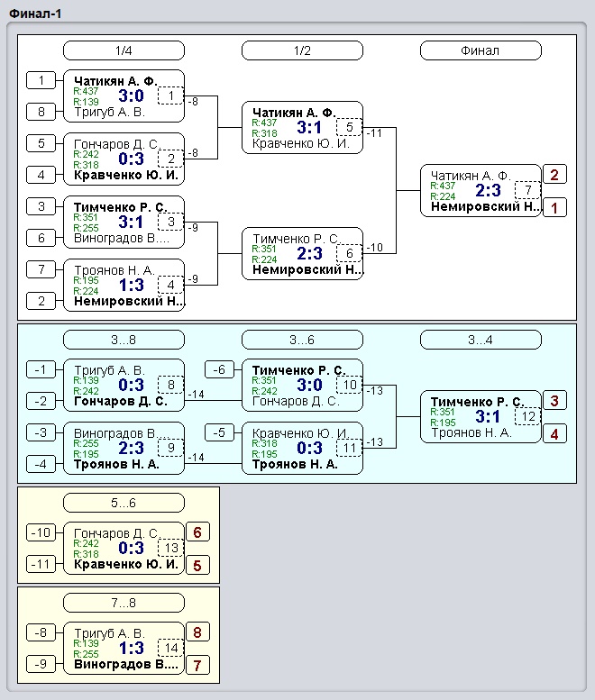Screen dimensions: 595x700
Task: Select the "3...6" round header
Action: [302, 340]
